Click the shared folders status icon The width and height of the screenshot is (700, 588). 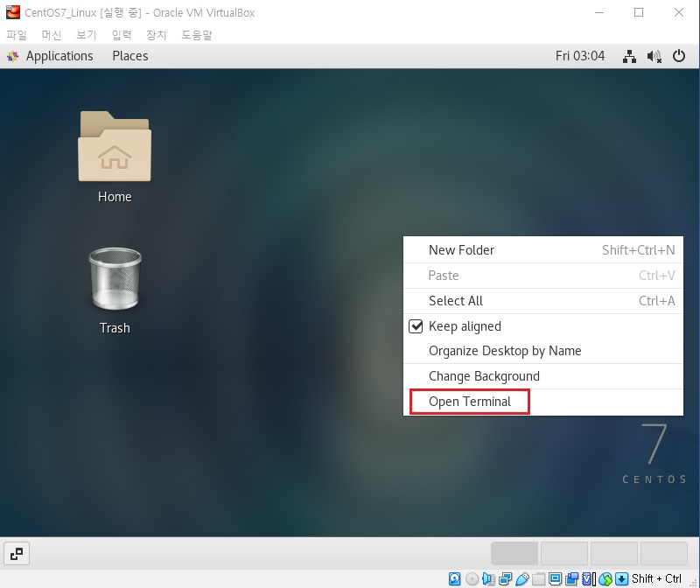point(539,579)
